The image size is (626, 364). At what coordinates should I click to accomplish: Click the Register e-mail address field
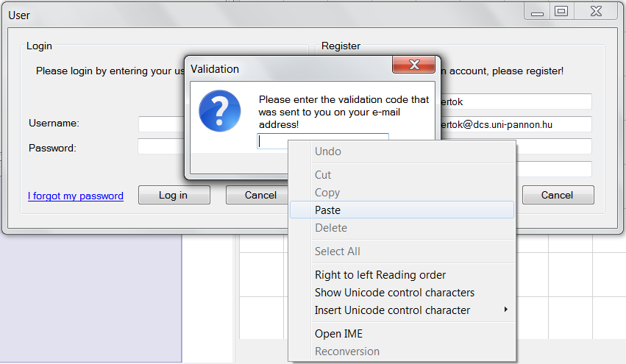pyautogui.click(x=514, y=124)
